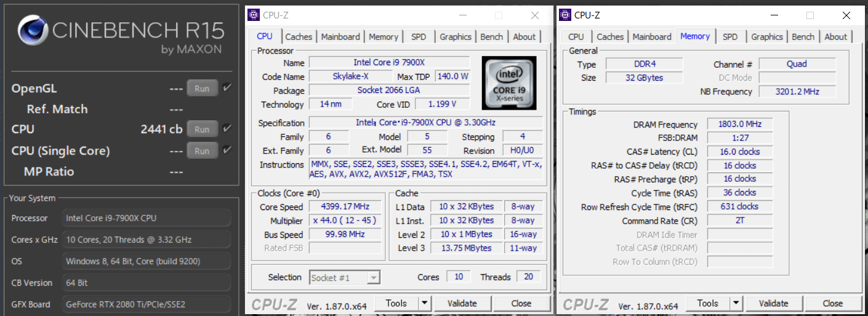Toggle the OpenGL test checkbox
The height and width of the screenshot is (316, 868).
[x=227, y=88]
